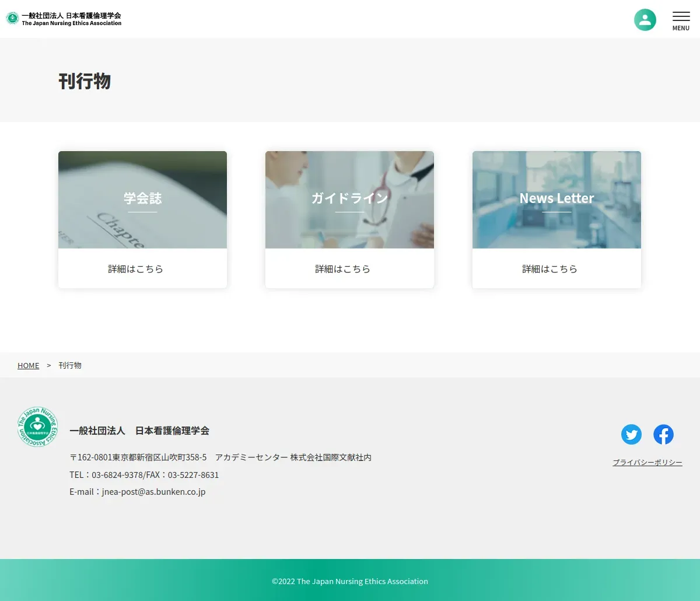Click the News Letter title text
The width and height of the screenshot is (700, 601).
556,198
